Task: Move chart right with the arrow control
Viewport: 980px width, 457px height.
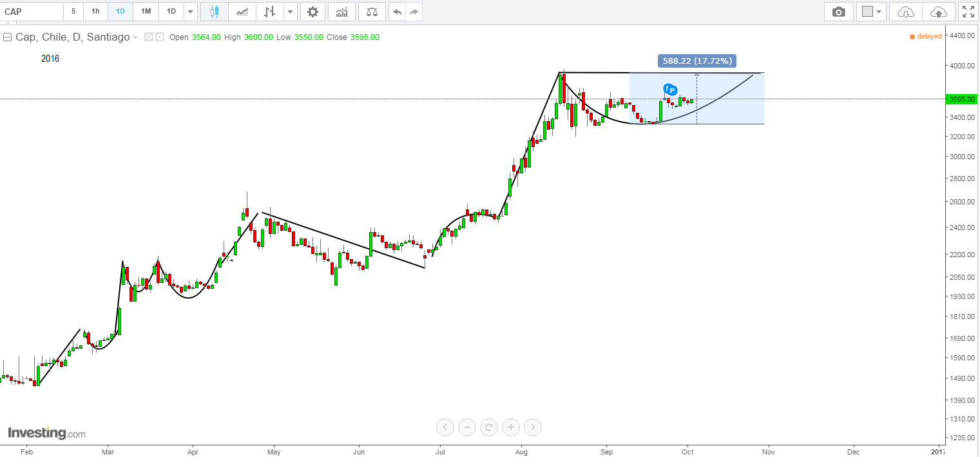Action: click(x=533, y=427)
